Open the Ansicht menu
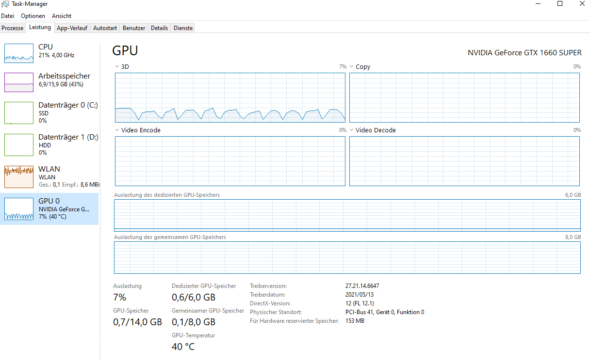This screenshot has height=364, width=590. tap(62, 16)
